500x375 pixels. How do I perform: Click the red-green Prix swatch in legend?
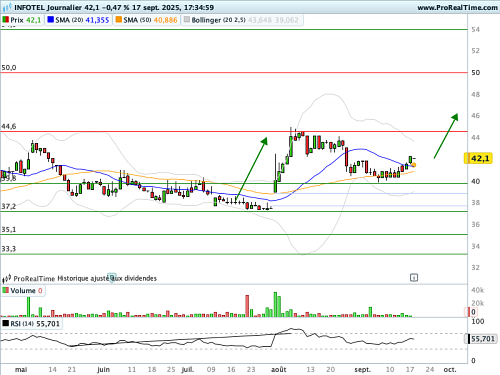coord(5,20)
